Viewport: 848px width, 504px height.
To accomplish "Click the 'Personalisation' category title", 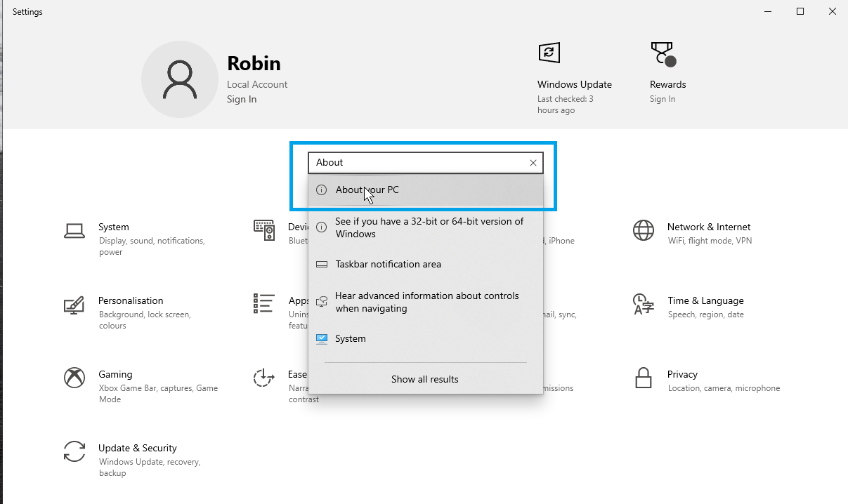I will point(131,300).
